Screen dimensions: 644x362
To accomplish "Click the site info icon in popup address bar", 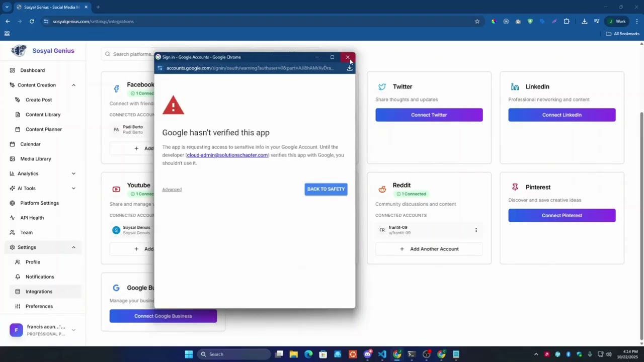I will pos(160,68).
